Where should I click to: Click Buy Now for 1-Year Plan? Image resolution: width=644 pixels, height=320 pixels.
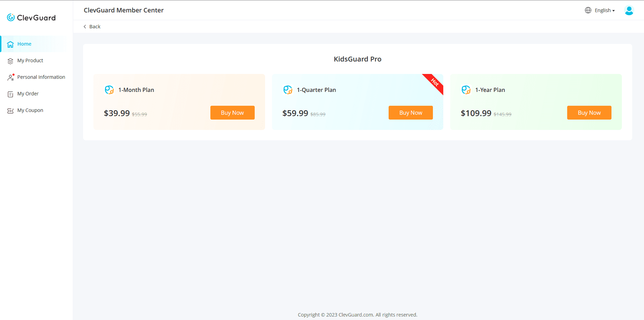(x=589, y=113)
